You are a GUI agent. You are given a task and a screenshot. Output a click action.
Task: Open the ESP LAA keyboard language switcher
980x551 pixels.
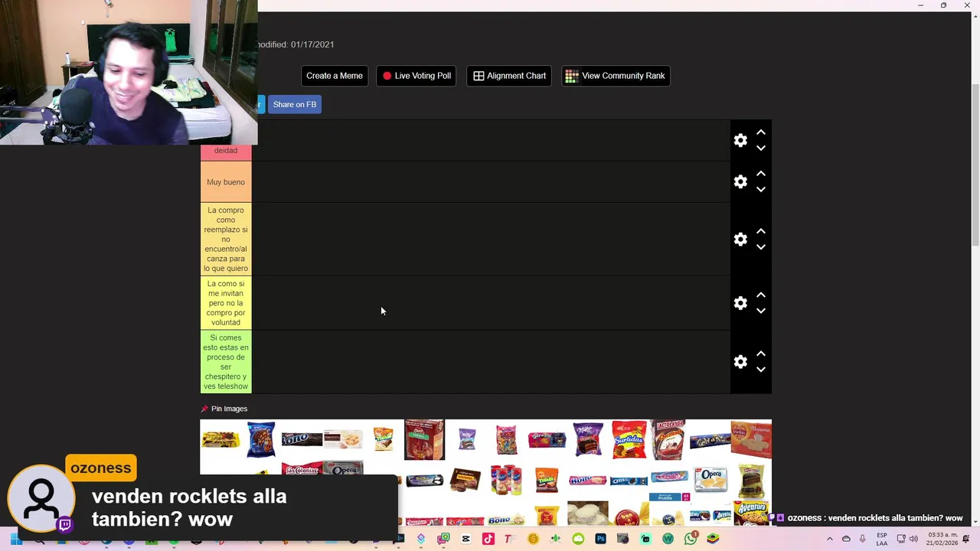882,539
